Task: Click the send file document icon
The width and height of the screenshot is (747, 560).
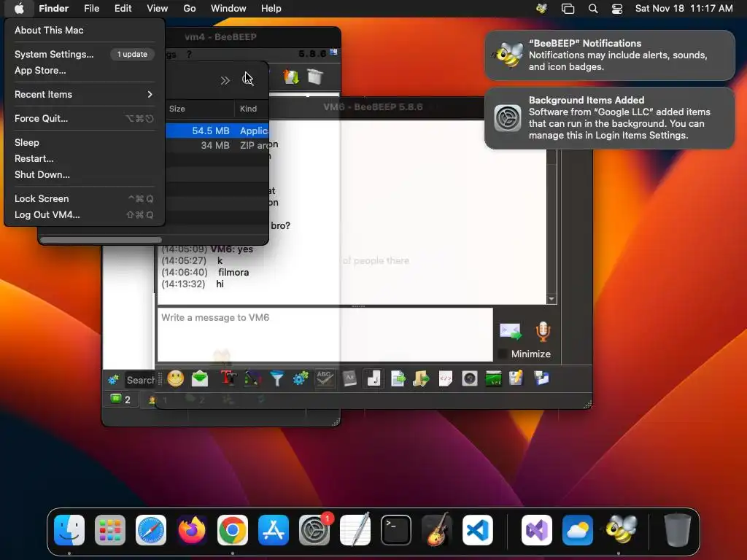Action: 398,379
